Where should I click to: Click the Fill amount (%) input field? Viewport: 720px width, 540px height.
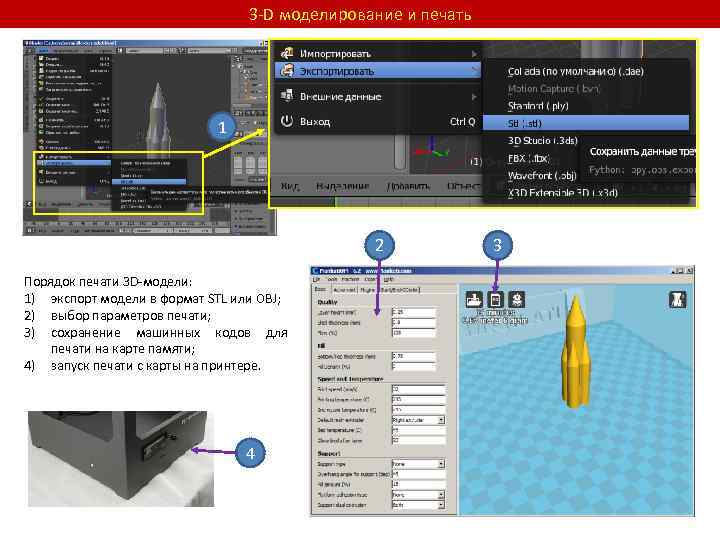[x=418, y=484]
